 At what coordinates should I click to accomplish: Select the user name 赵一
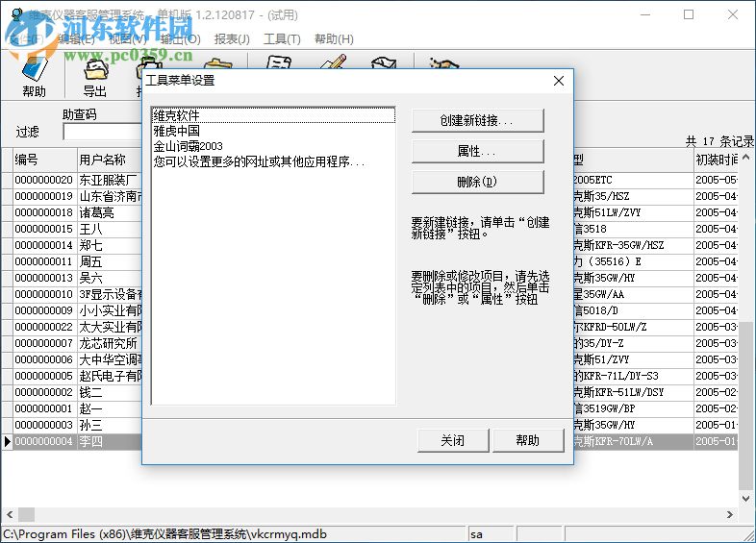(110, 409)
